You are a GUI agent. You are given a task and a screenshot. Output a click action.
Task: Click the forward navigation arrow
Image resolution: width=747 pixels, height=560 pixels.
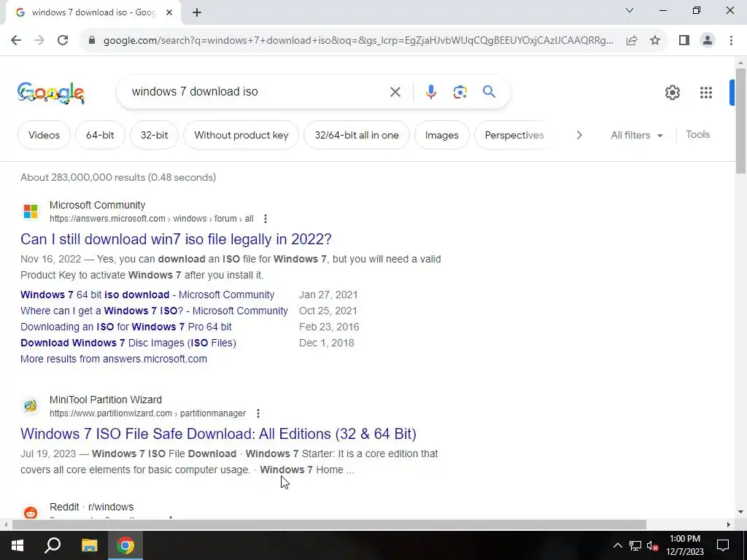click(39, 41)
